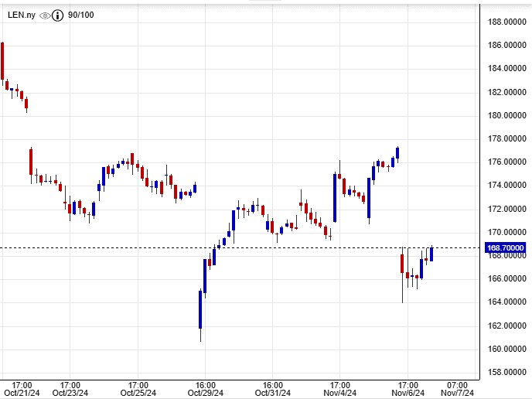532x399 pixels.
Task: Toggle the eye visibility icon beside LEN.ny
Action: (x=45, y=15)
